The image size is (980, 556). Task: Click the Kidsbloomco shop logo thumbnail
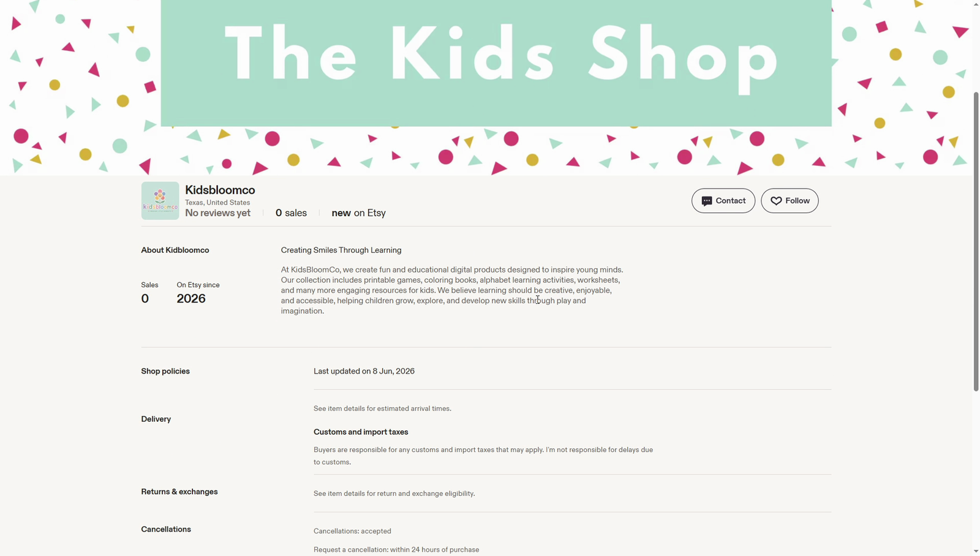(160, 200)
